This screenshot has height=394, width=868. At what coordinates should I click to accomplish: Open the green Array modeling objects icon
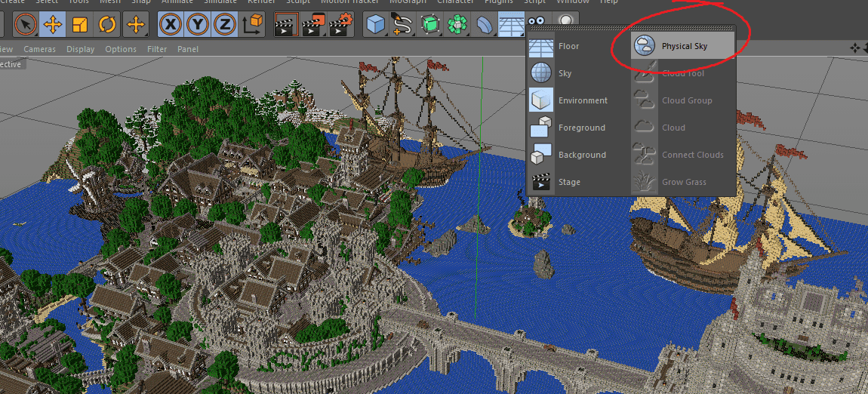pyautogui.click(x=457, y=24)
